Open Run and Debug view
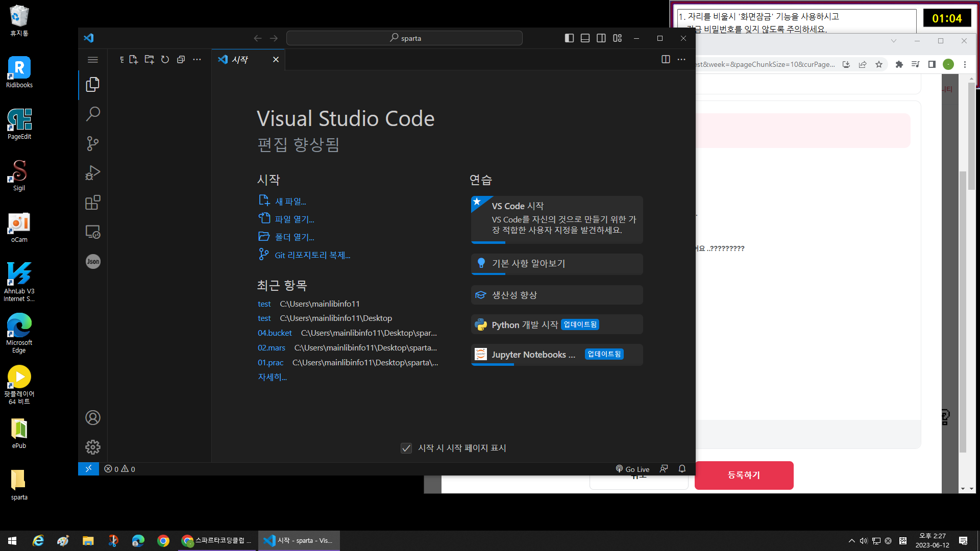This screenshot has height=551, width=980. 92,173
